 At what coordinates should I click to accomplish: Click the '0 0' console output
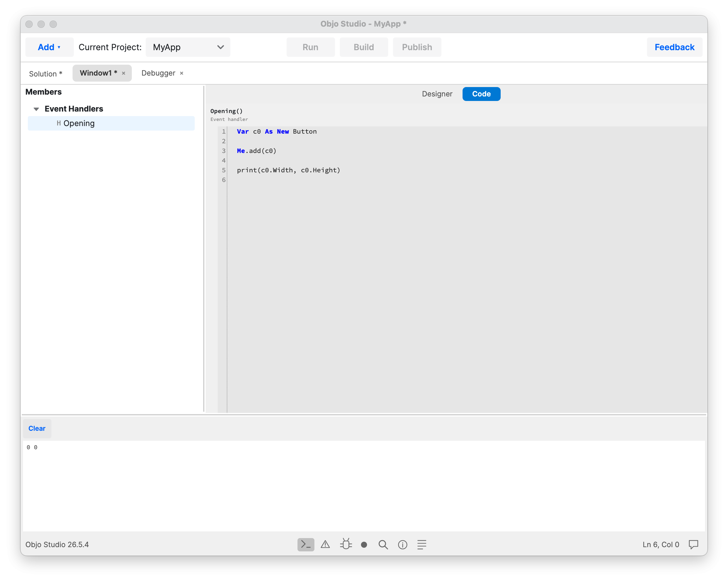[32, 447]
